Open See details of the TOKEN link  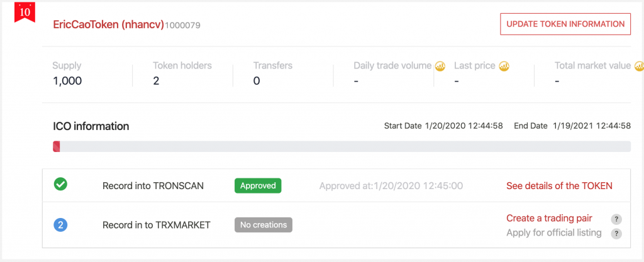[x=559, y=186]
